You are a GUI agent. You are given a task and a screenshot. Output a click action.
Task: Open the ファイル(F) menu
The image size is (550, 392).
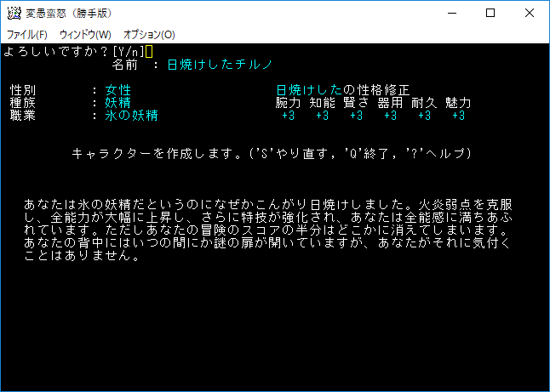tap(27, 35)
